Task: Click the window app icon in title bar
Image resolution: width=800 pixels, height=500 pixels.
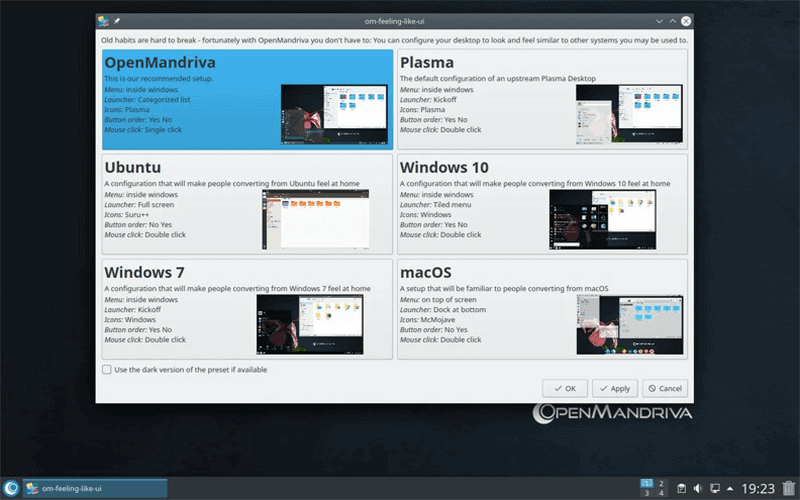Action: pyautogui.click(x=104, y=20)
